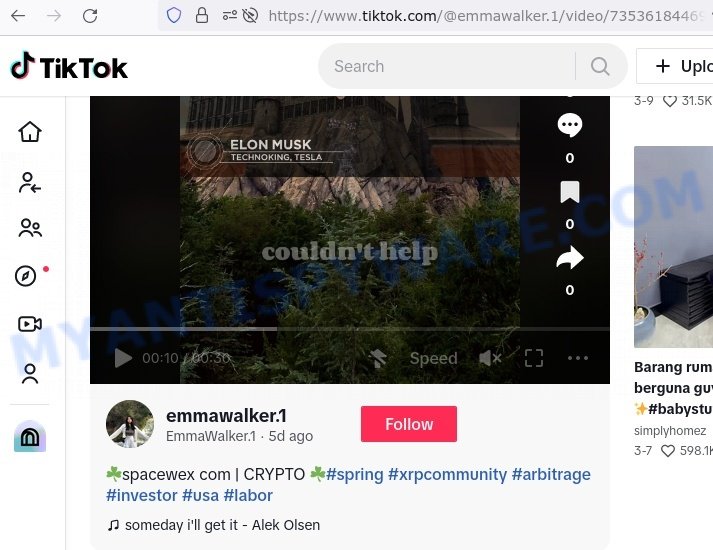
Task: Click the video progress bar
Action: coord(350,329)
